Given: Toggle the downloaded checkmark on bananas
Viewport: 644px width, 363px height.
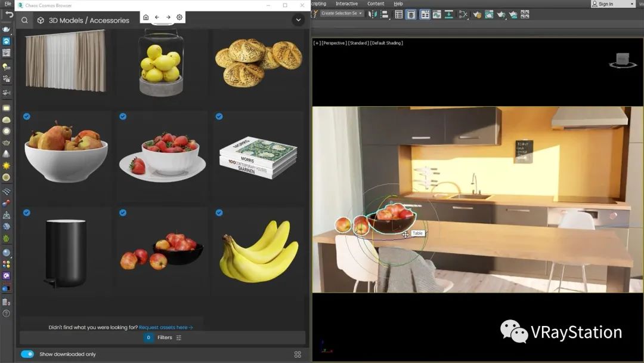Looking at the screenshot, I should click(219, 213).
